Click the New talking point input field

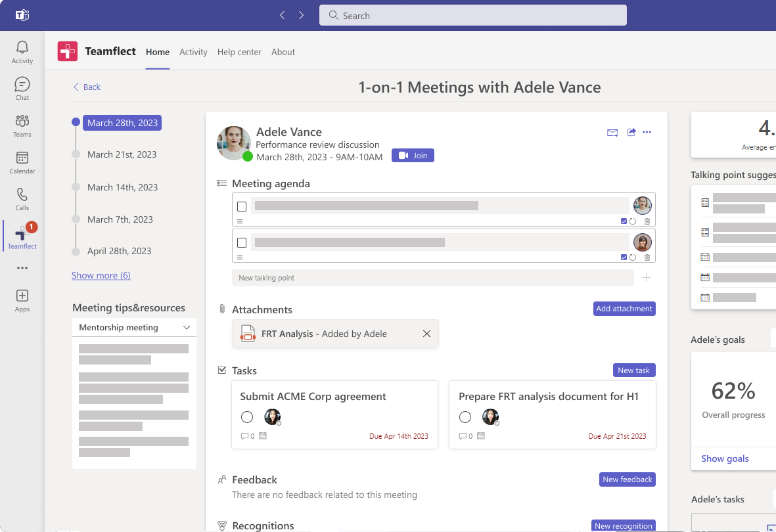(x=434, y=278)
